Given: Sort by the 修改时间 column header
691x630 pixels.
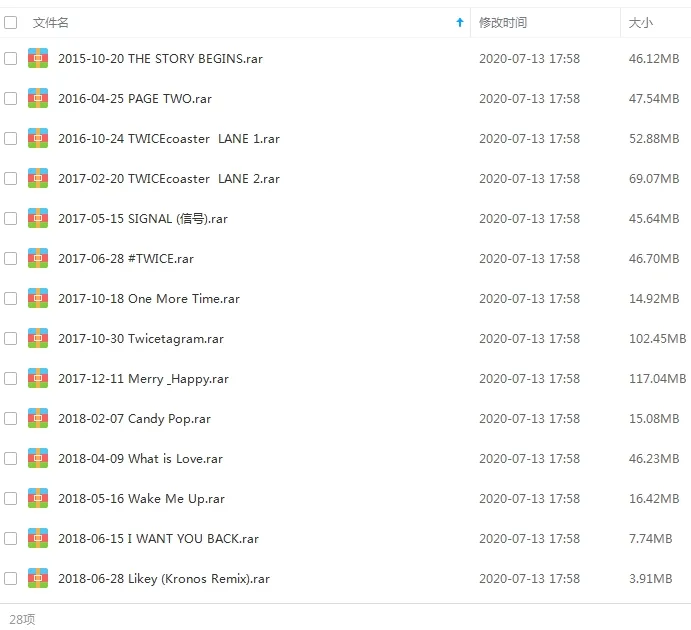Looking at the screenshot, I should [503, 22].
